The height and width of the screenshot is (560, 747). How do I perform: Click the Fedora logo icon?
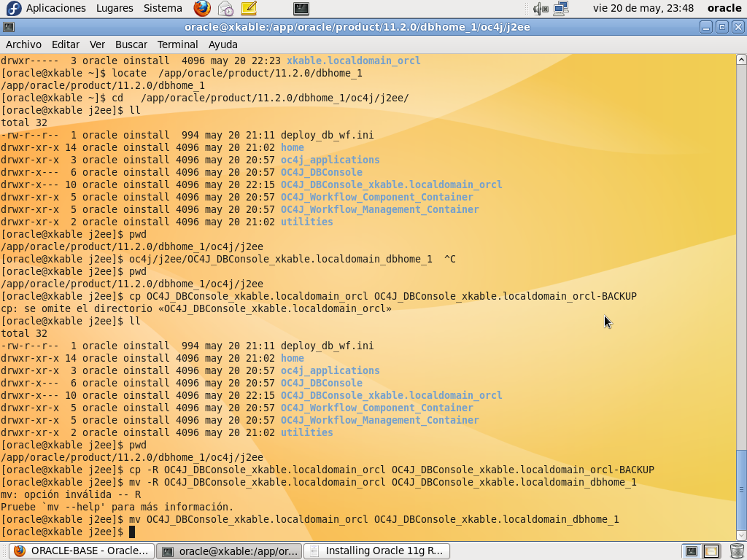click(x=14, y=8)
